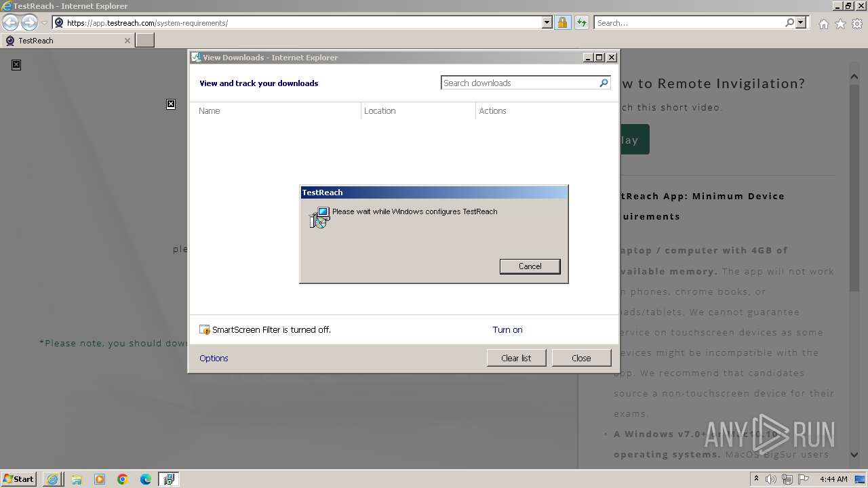The width and height of the screenshot is (868, 488).
Task: Show hidden tray icons arrow
Action: pos(756,479)
